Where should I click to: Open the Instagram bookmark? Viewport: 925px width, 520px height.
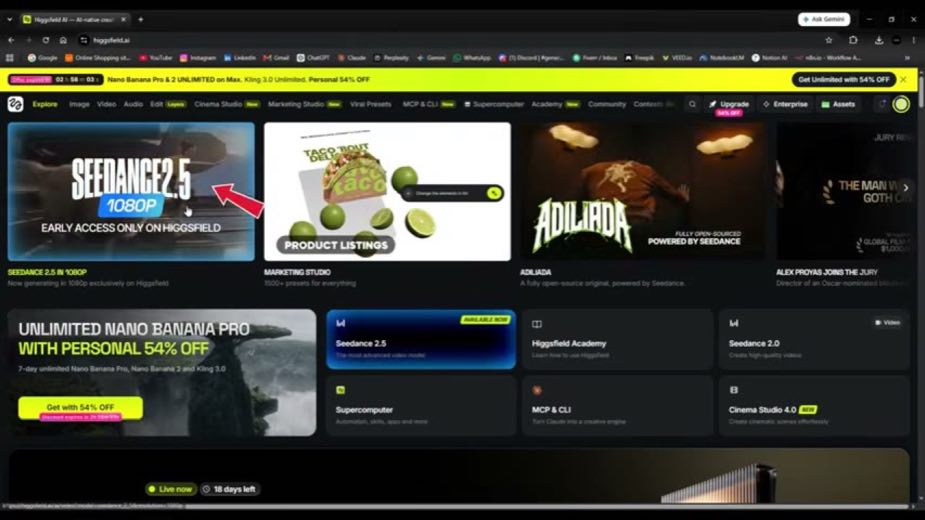tap(198, 58)
